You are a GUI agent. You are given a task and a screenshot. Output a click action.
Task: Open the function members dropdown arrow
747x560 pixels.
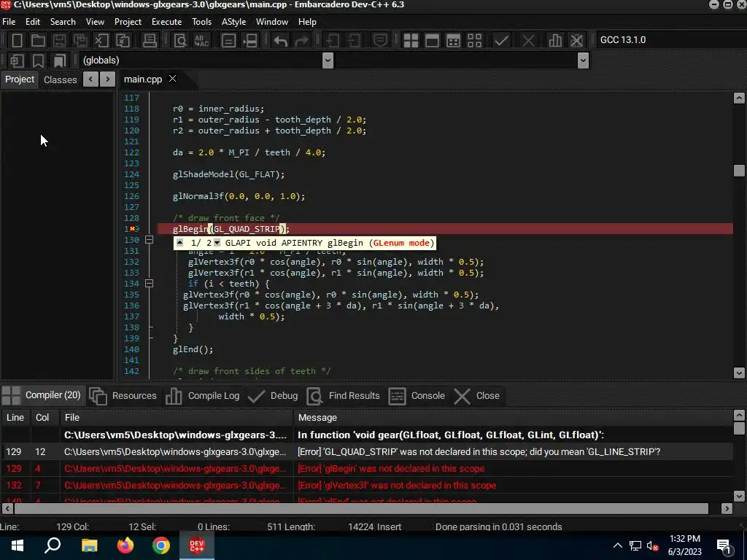tap(583, 61)
